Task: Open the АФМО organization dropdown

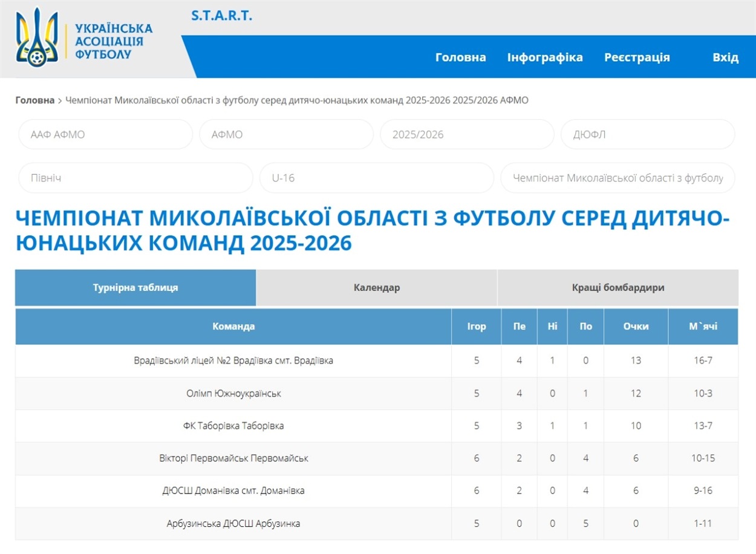Action: click(x=286, y=134)
